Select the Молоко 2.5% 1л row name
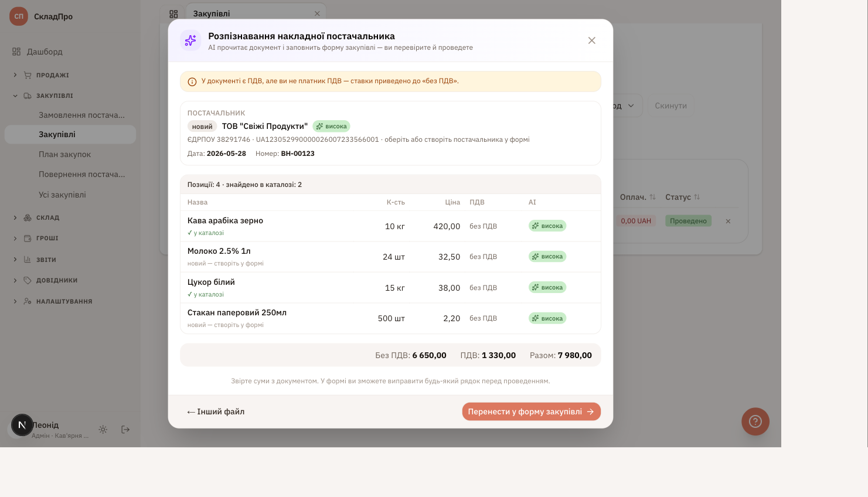Image resolution: width=868 pixels, height=497 pixels. [x=219, y=251]
